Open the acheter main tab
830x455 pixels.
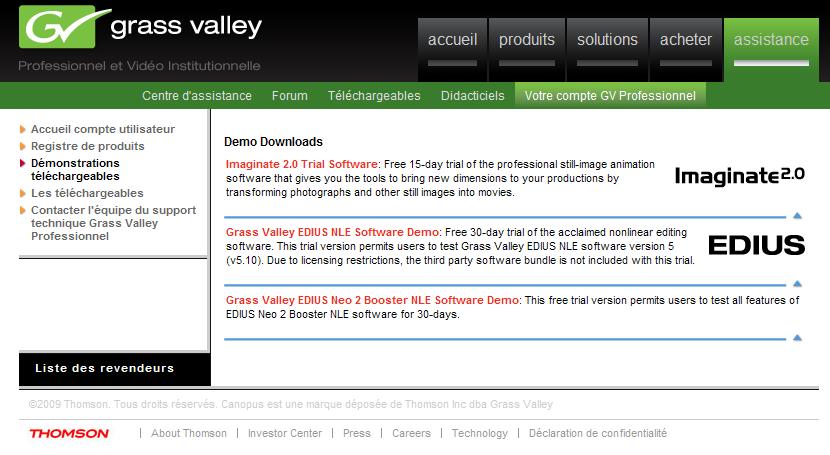(x=685, y=49)
